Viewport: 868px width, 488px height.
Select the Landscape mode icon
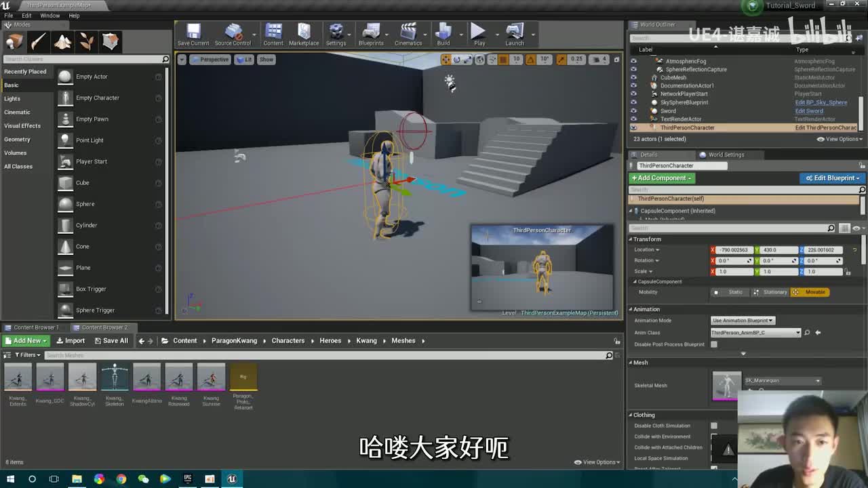(62, 41)
